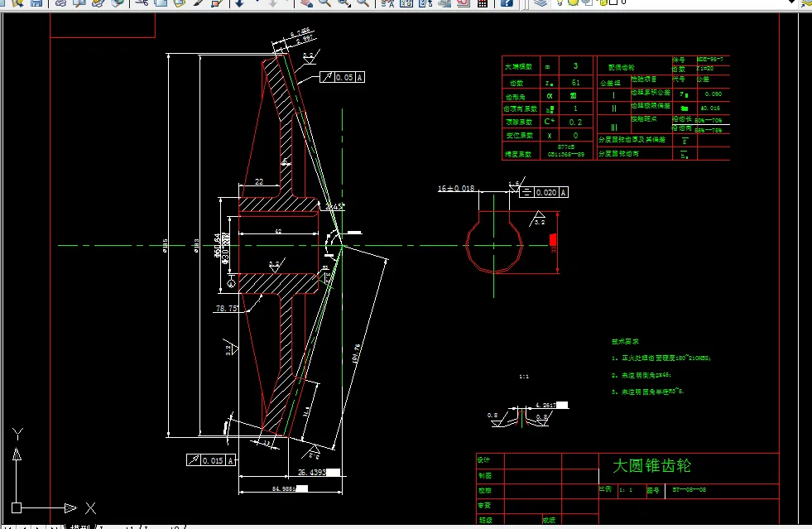
Task: Open the Block Editor icon
Action: (x=217, y=2)
